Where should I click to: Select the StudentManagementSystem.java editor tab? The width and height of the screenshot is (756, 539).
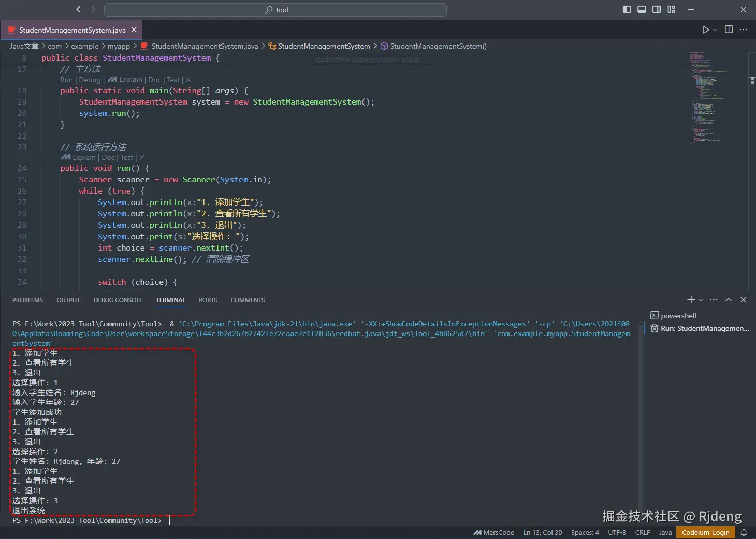[71, 30]
